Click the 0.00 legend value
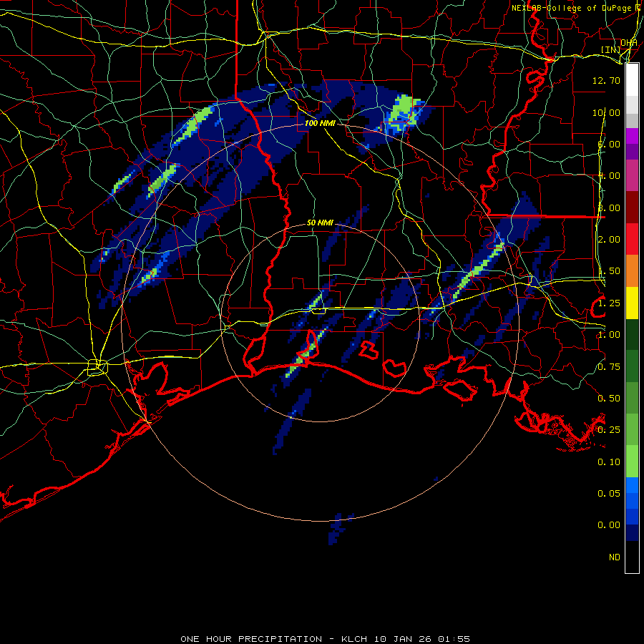This screenshot has height=644, width=644. (x=609, y=525)
